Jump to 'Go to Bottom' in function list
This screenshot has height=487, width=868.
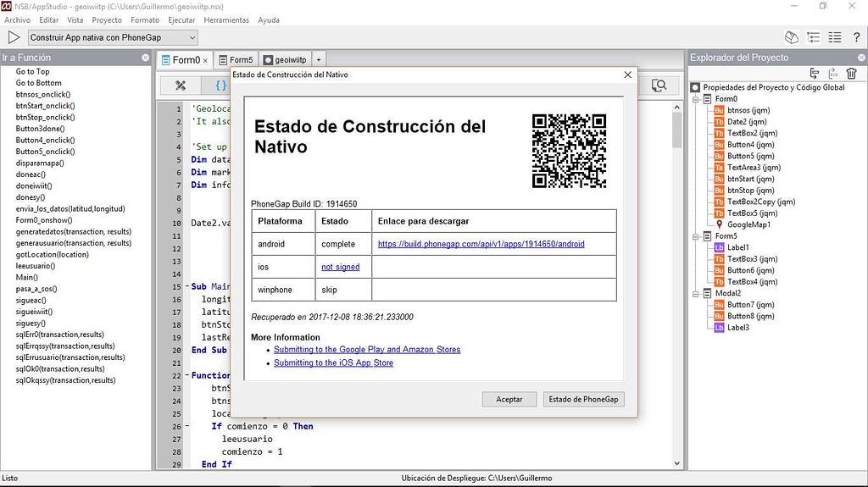(39, 83)
